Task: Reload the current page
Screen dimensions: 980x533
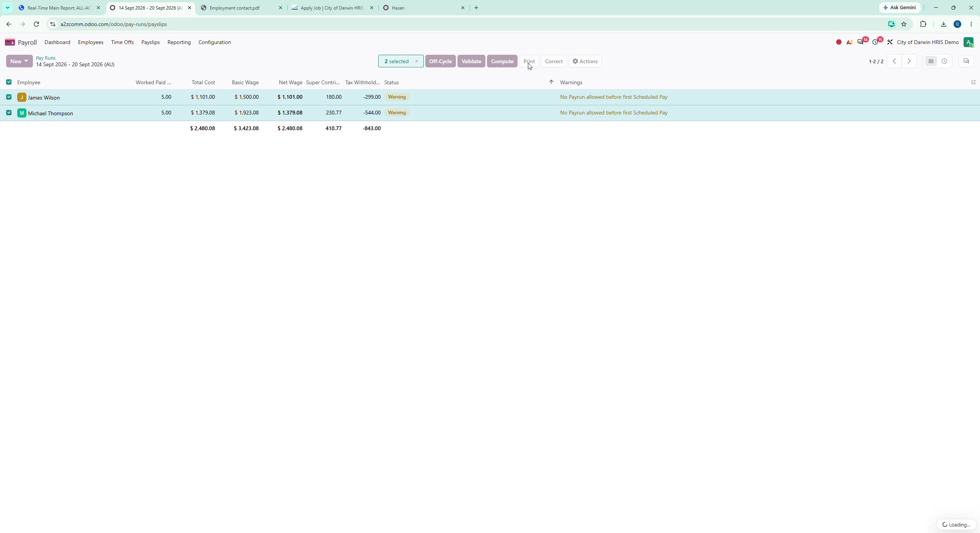Action: (36, 24)
